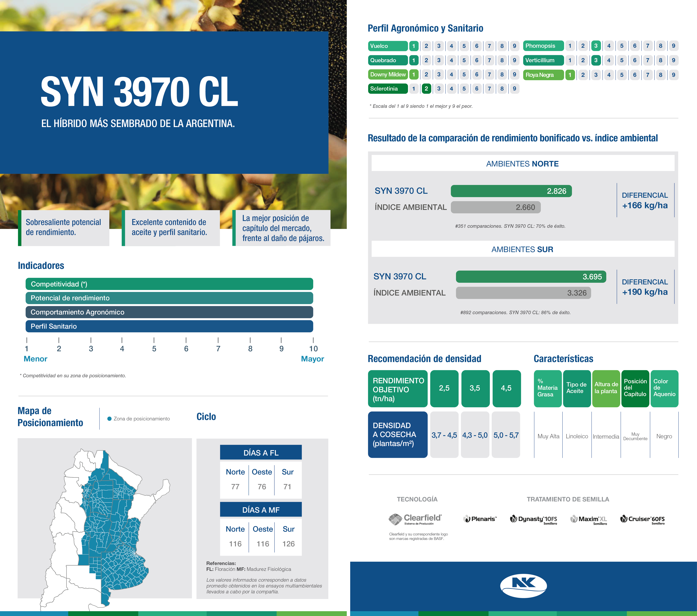Screen dimensions: 697x616
Task: Click the green 2.826 yield bar
Action: (x=511, y=191)
